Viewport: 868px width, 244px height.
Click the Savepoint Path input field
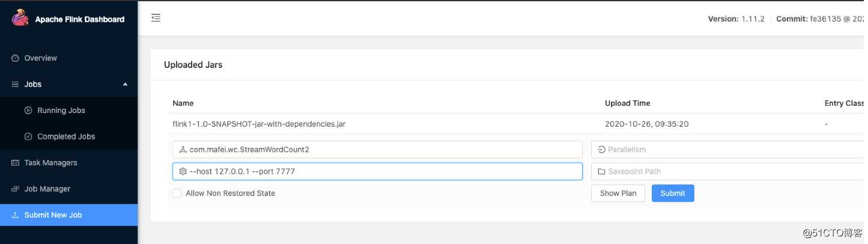pos(728,171)
